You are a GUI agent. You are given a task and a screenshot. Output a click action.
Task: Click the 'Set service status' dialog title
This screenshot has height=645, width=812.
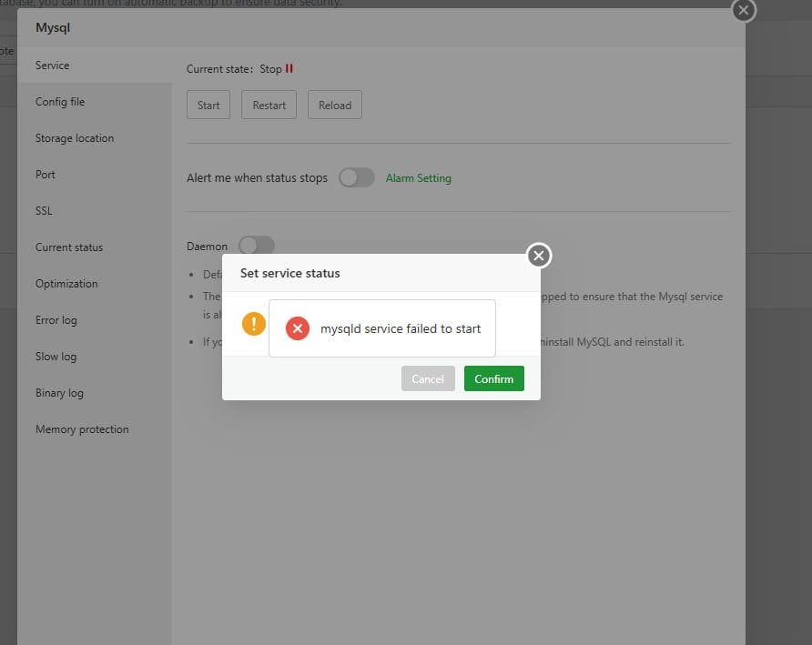tap(290, 273)
